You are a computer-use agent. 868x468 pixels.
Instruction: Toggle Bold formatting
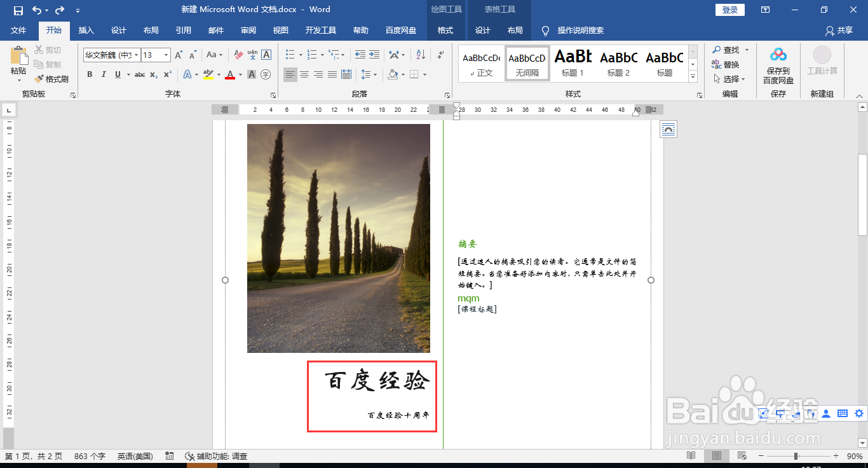coord(90,74)
